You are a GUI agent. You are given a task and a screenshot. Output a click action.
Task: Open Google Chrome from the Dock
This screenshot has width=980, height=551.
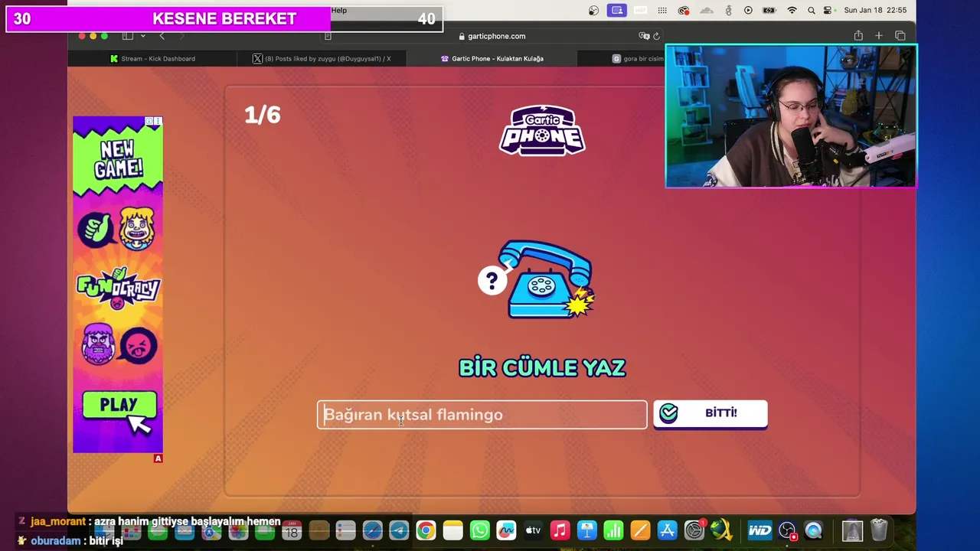pos(426,530)
